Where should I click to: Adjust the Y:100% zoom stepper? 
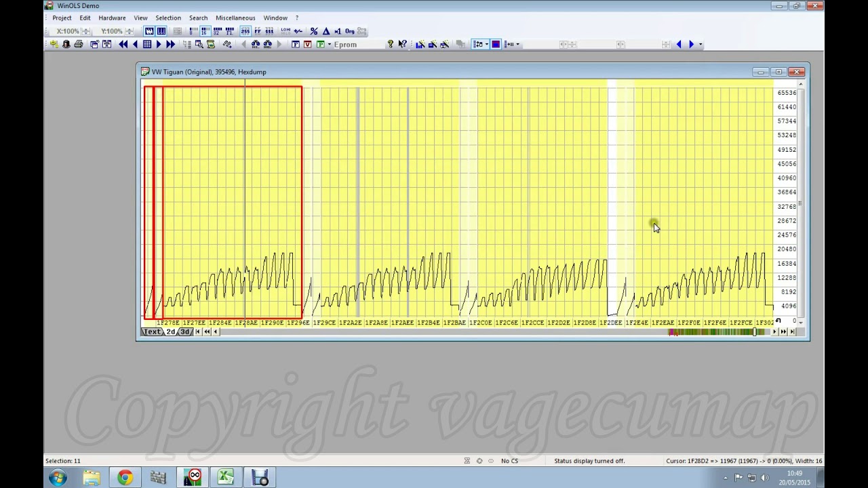click(x=130, y=31)
